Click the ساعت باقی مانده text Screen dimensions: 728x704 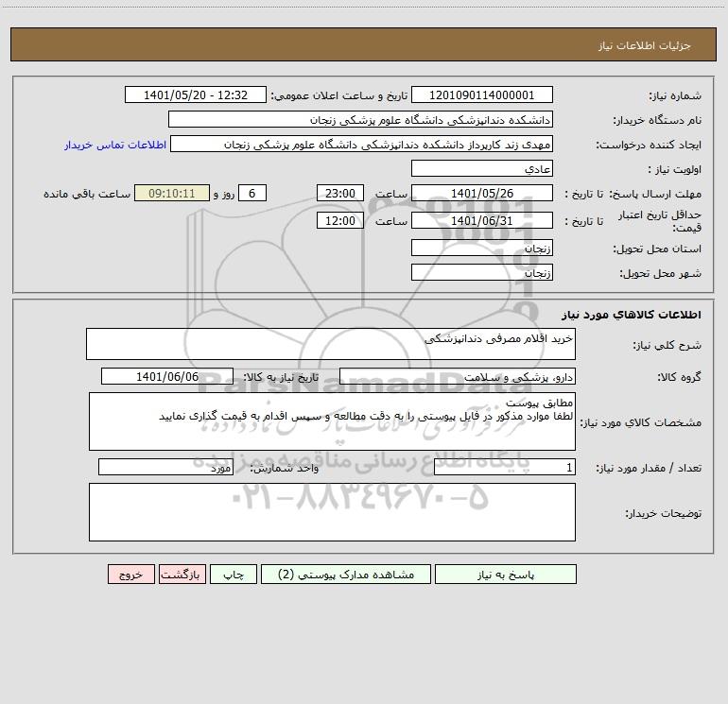tap(87, 194)
